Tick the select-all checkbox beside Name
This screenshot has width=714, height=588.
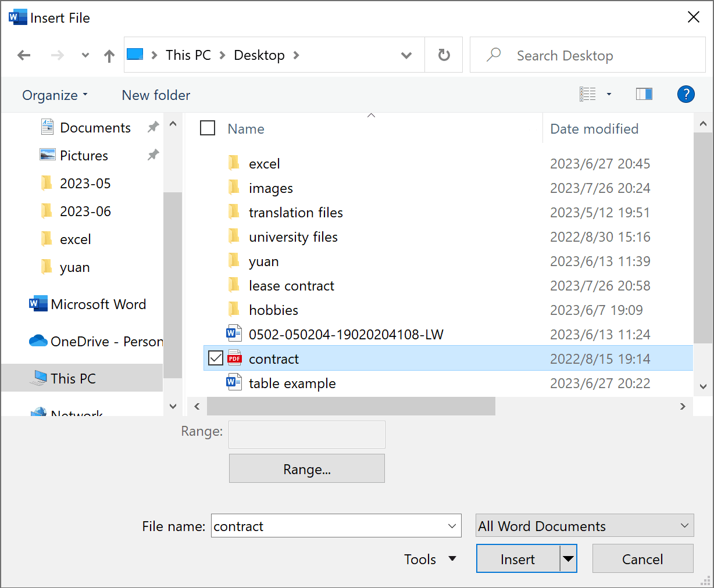(208, 128)
